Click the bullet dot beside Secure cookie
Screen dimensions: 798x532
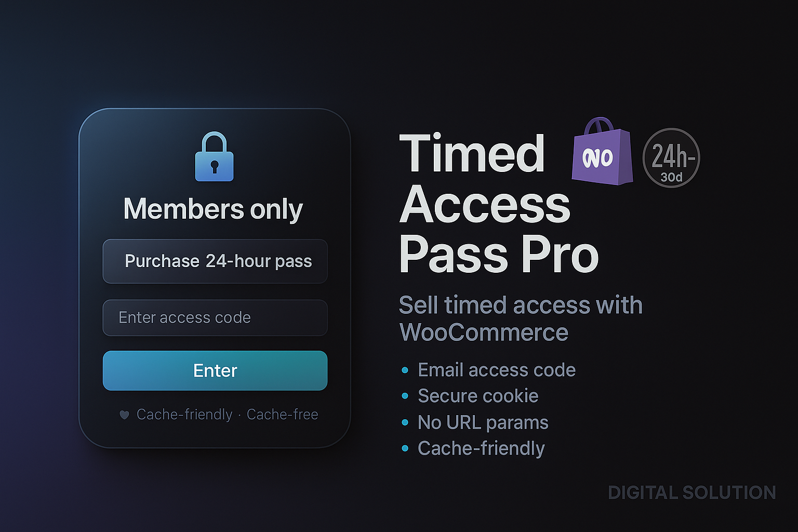click(x=405, y=396)
